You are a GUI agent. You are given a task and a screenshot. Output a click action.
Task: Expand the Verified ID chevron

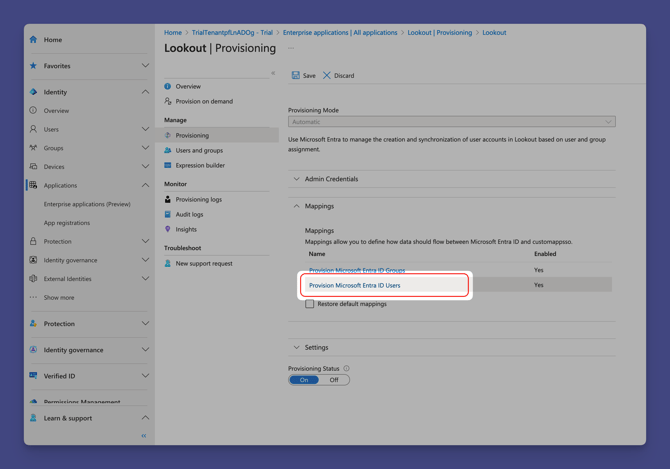[x=145, y=375]
